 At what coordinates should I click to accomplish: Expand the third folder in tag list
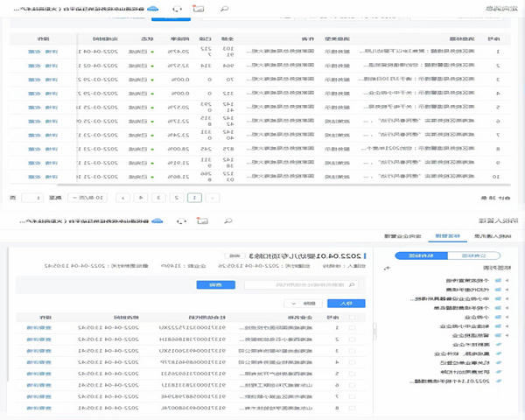507,298
